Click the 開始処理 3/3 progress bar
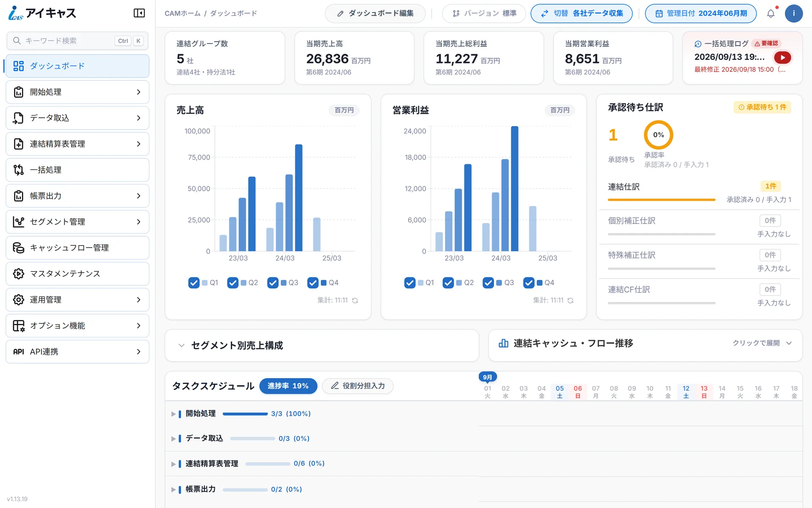This screenshot has width=812, height=508. 245,414
